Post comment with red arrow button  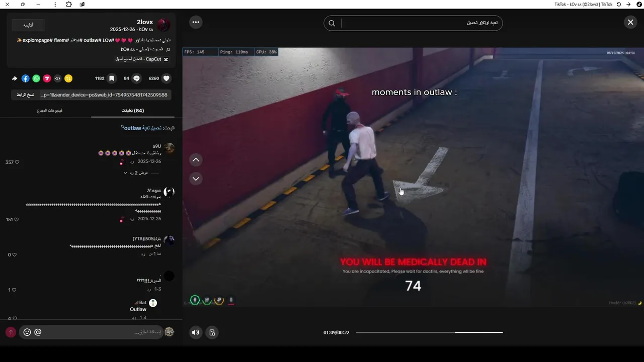click(x=11, y=332)
